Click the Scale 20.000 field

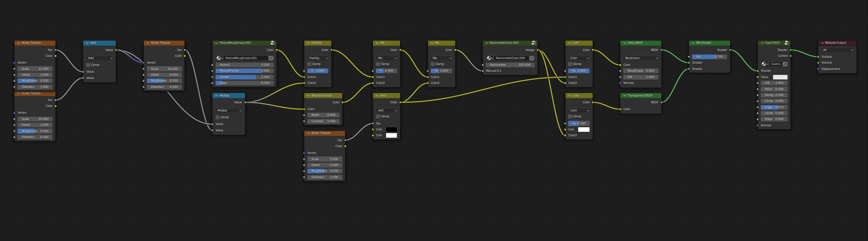35,119
